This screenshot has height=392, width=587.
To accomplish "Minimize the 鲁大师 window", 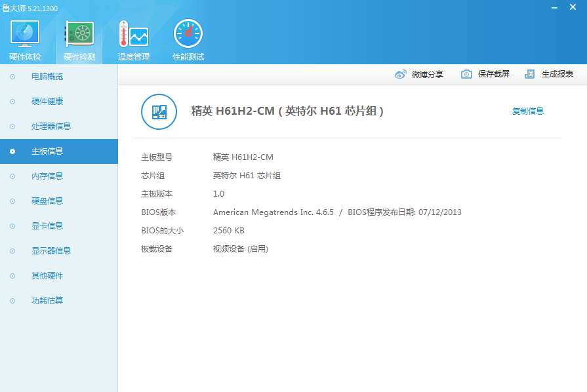I will (554, 7).
